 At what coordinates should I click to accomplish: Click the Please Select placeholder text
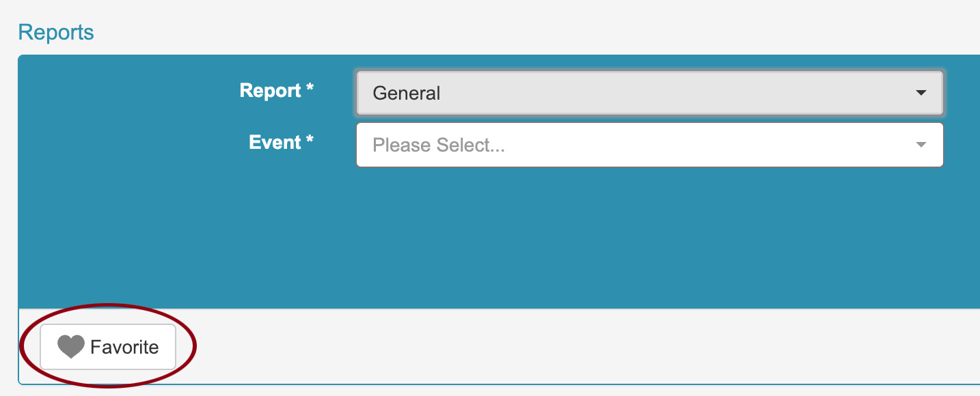tap(439, 145)
